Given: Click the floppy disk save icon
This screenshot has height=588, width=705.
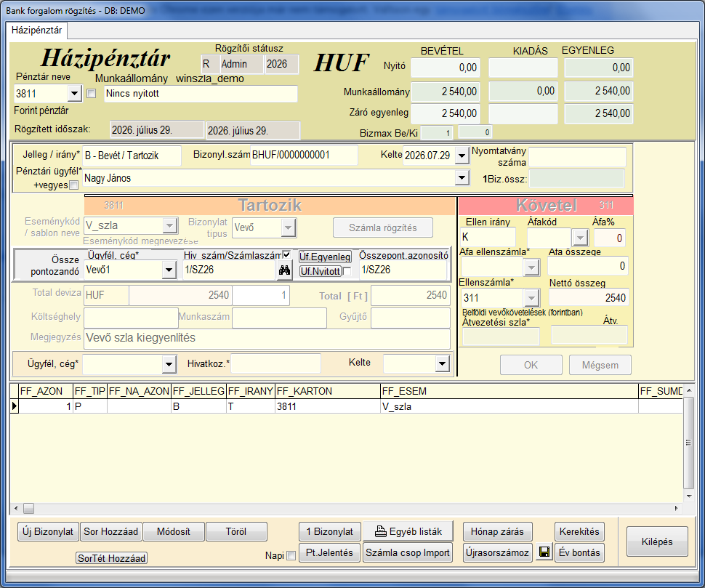Looking at the screenshot, I should (x=544, y=552).
